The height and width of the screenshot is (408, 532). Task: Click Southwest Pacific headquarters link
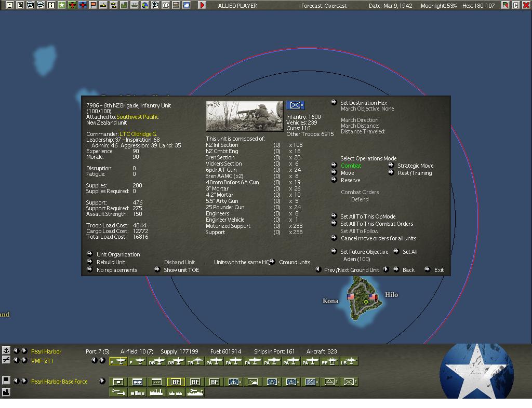click(137, 117)
